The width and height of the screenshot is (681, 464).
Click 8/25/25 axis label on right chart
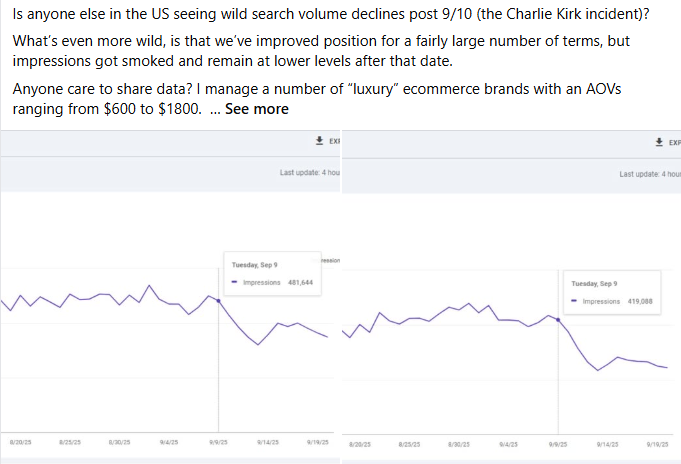click(409, 443)
